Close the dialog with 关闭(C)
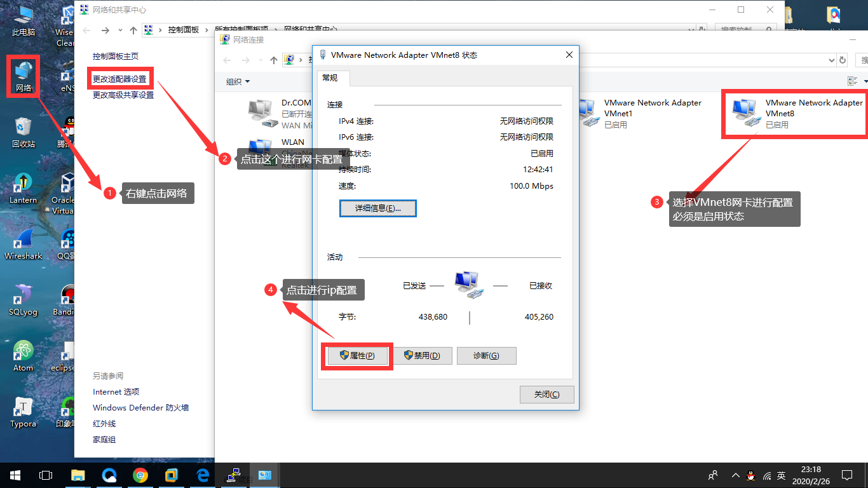The image size is (868, 488). (x=546, y=395)
